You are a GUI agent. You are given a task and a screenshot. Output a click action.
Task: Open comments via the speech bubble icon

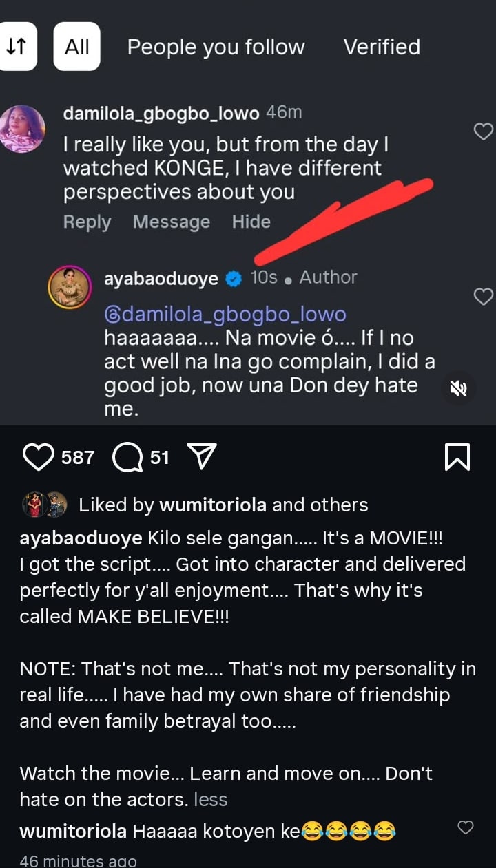pyautogui.click(x=127, y=457)
